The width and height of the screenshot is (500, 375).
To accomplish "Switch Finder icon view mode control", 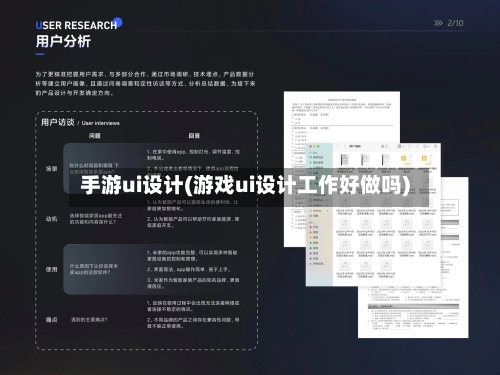I will coord(384,146).
